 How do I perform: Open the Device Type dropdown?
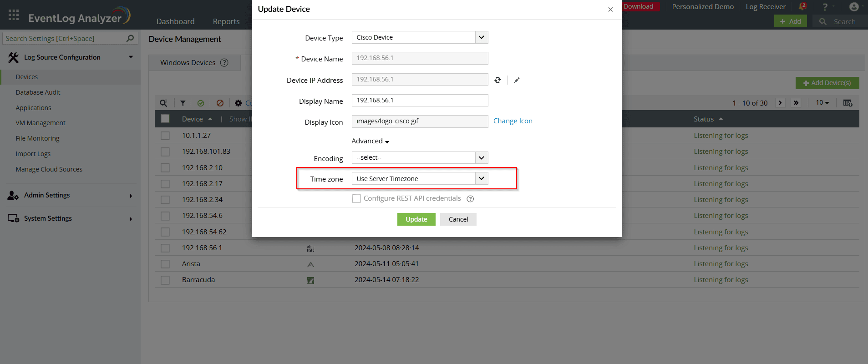[x=420, y=37]
